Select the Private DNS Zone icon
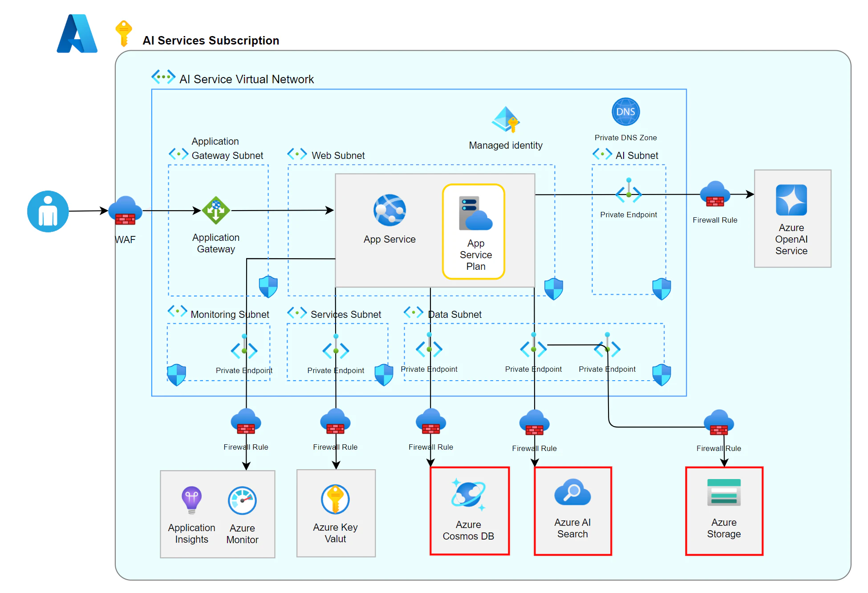Viewport: 868px width, 593px height. point(625,112)
